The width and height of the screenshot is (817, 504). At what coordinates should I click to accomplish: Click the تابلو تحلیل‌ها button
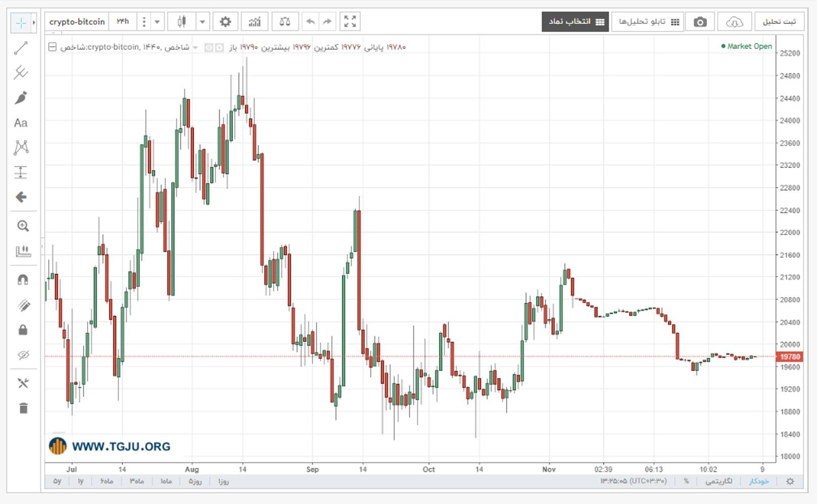pyautogui.click(x=648, y=22)
